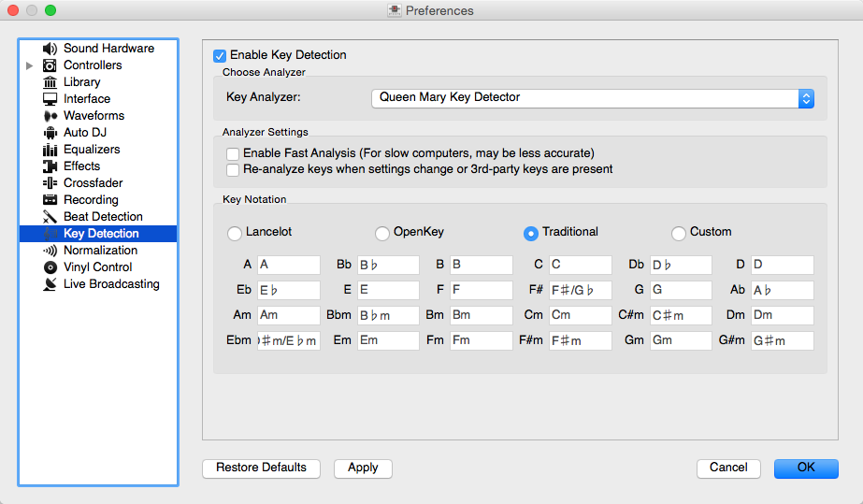Click the Sound Hardware speaker icon

click(x=50, y=49)
